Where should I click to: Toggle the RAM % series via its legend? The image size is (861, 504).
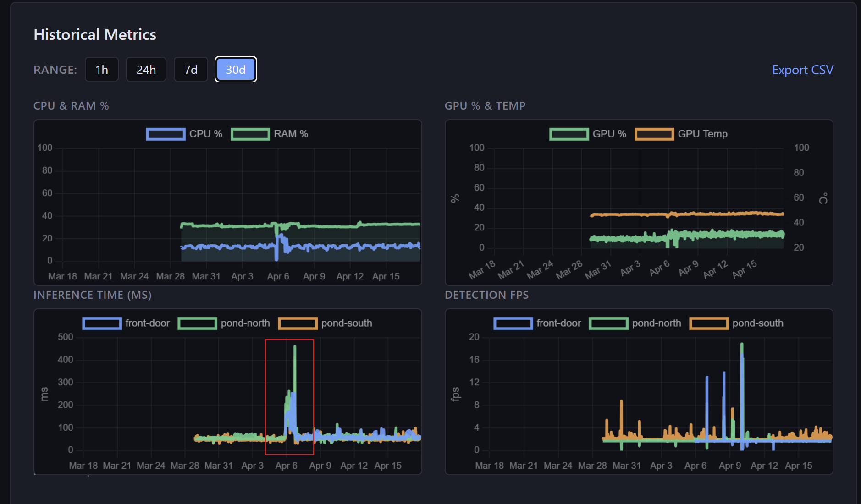click(250, 134)
